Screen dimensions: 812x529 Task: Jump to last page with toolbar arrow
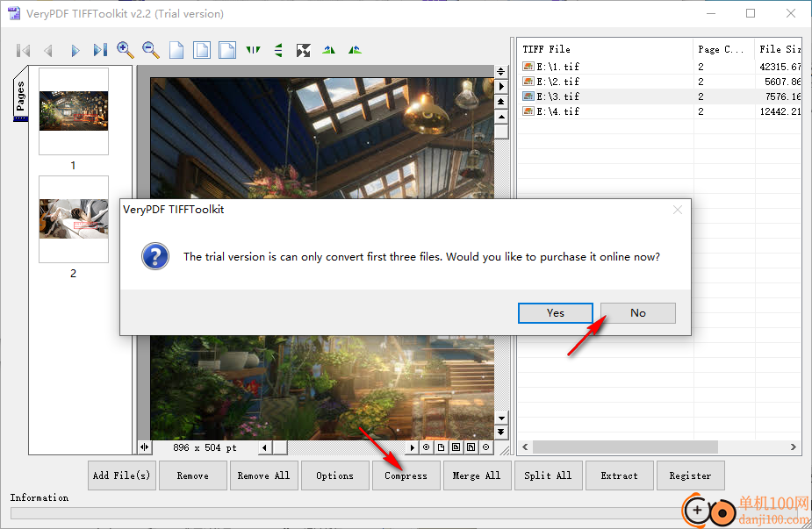(x=100, y=50)
